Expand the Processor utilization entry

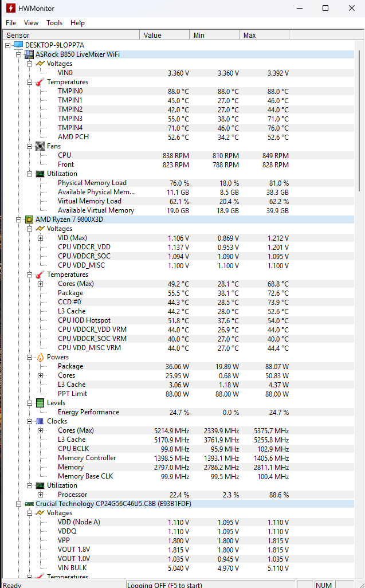coord(41,495)
